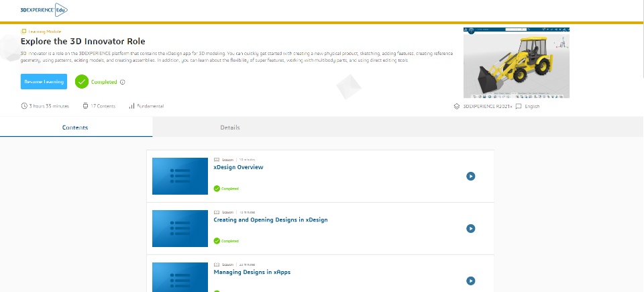Image resolution: width=644 pixels, height=292 pixels.
Task: Click the xDesign Overview Completed status check
Action: (217, 189)
